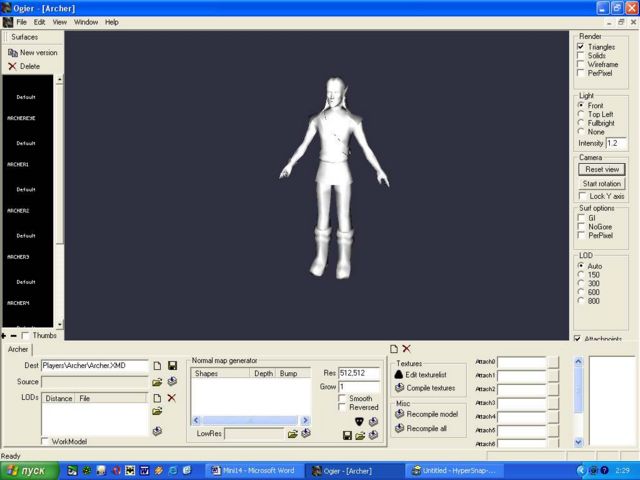640x480 pixels.
Task: Check Reversed in normal map generator
Action: 342,407
